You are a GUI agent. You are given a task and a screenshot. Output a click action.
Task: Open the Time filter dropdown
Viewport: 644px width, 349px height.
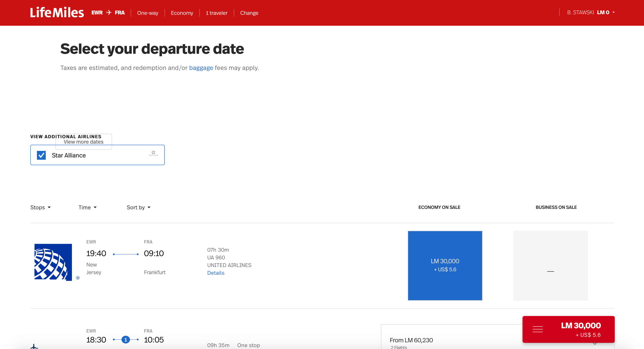87,208
